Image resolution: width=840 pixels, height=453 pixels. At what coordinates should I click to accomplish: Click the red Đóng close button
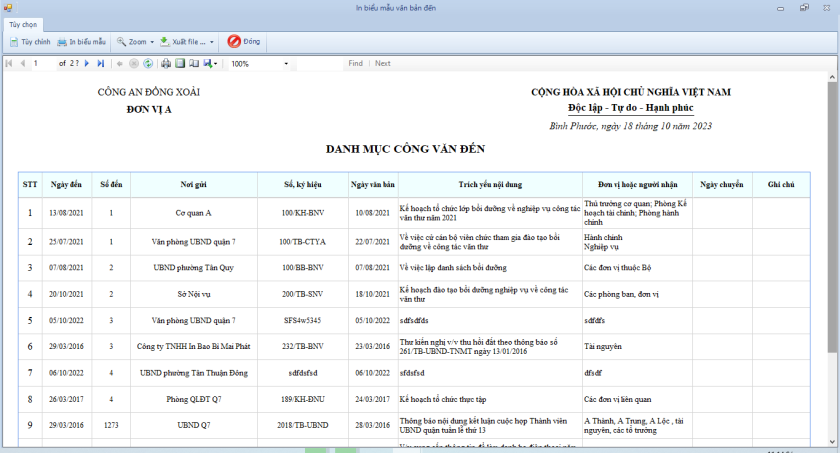(x=244, y=42)
